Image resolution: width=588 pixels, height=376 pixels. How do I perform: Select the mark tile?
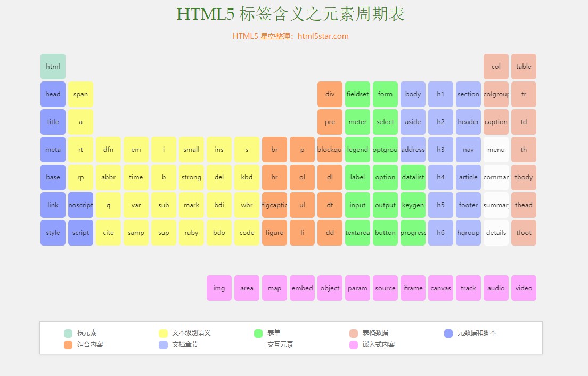[x=191, y=205]
